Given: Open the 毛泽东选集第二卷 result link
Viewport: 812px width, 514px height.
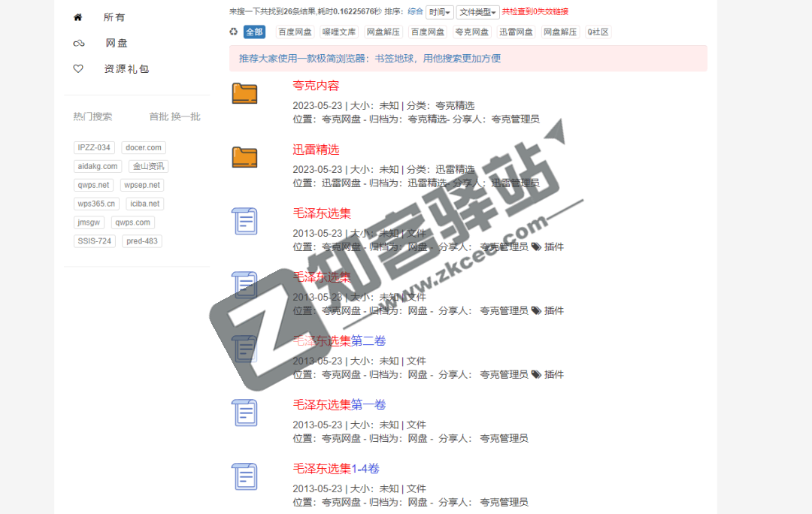Looking at the screenshot, I should tap(339, 341).
